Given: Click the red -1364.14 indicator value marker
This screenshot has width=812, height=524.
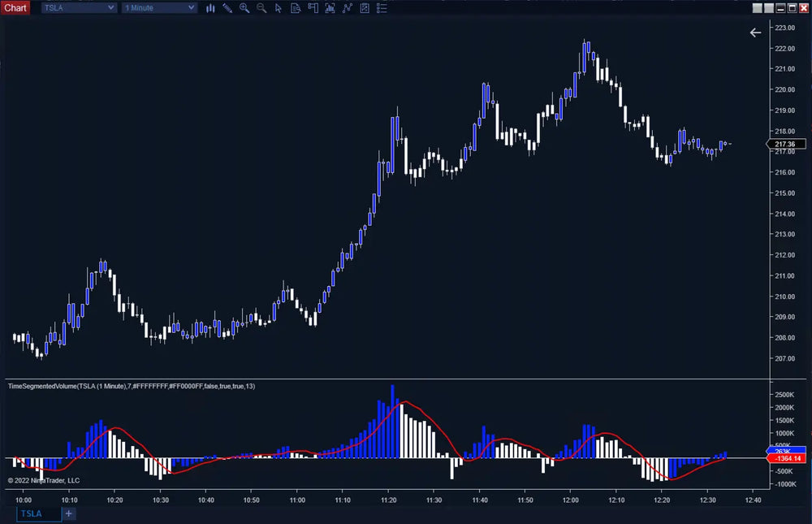Looking at the screenshot, I should [x=787, y=458].
